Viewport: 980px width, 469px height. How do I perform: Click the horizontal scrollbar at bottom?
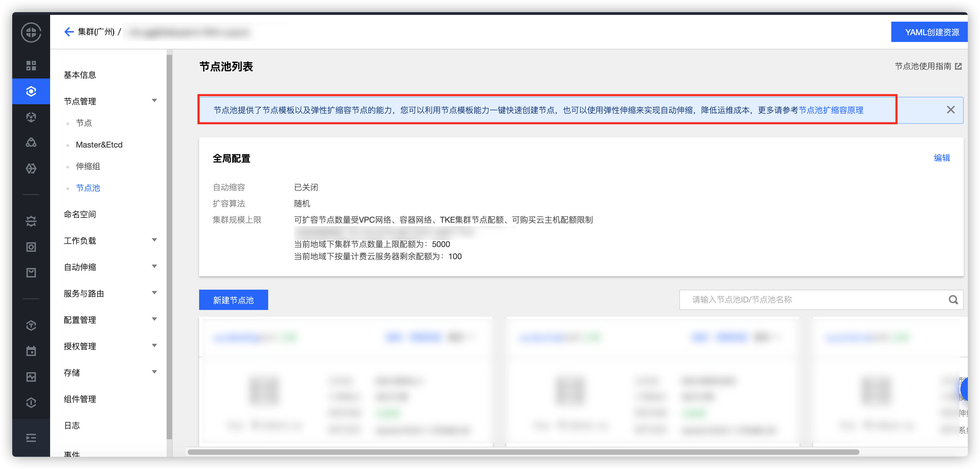click(x=523, y=452)
